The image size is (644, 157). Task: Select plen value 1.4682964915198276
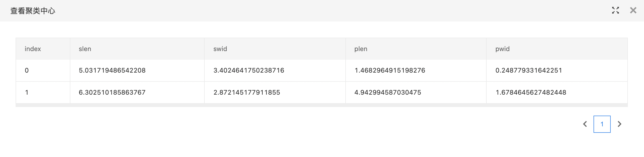click(x=390, y=70)
